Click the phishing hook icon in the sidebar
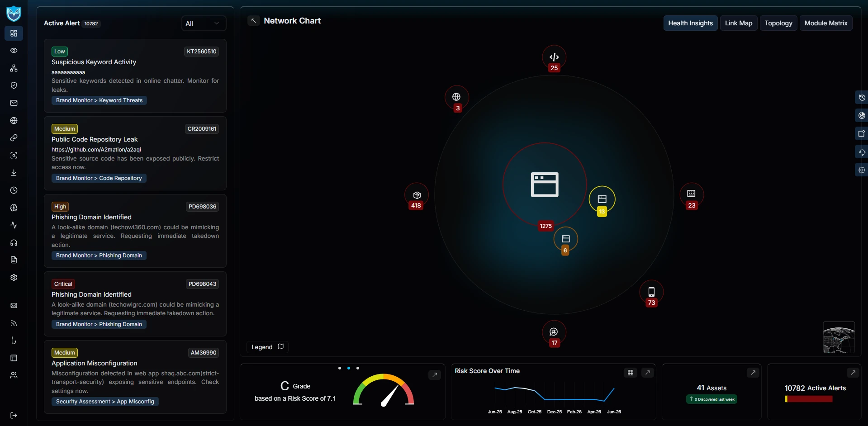This screenshot has height=426, width=868. (x=14, y=341)
